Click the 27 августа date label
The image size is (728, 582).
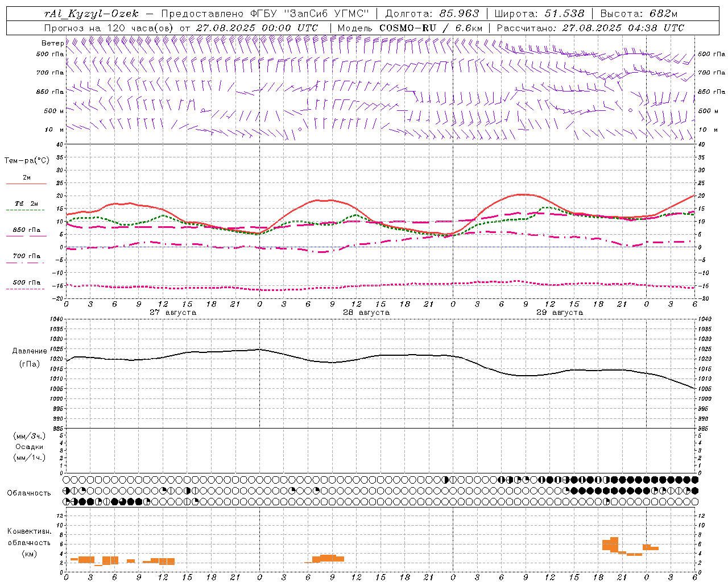(x=173, y=313)
